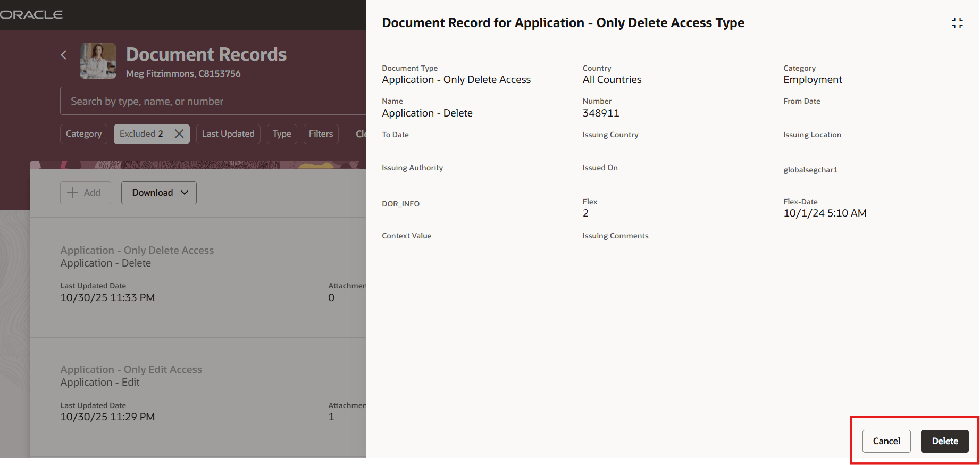Viewport: 980px width, 465px height.
Task: Open the Filters chip
Action: tap(321, 134)
